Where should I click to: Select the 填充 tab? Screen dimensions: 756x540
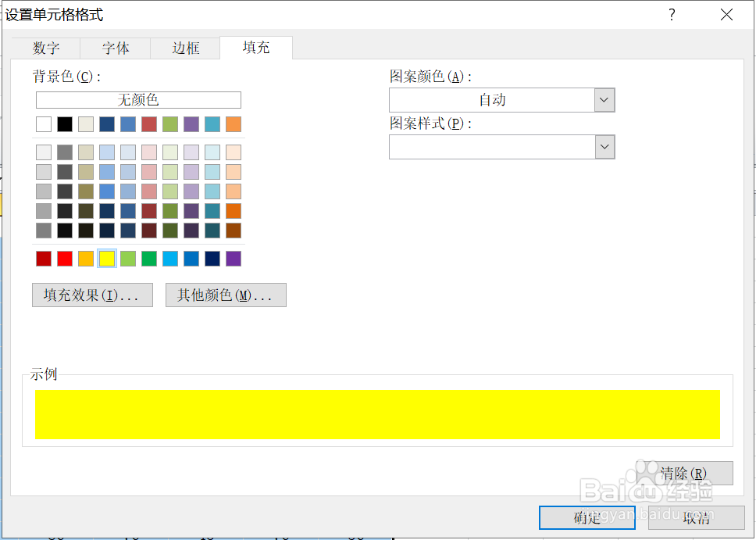[x=255, y=48]
